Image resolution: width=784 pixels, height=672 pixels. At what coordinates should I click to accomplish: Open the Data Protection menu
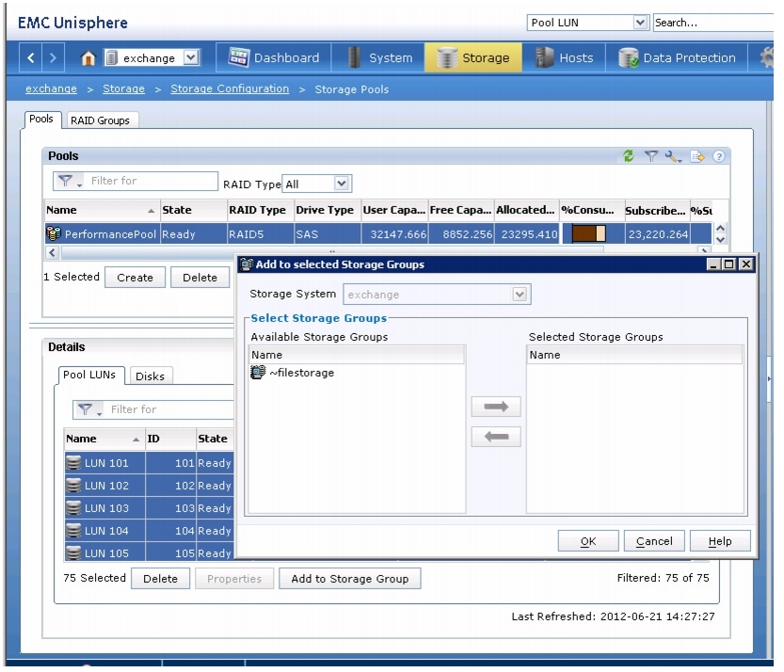[677, 58]
